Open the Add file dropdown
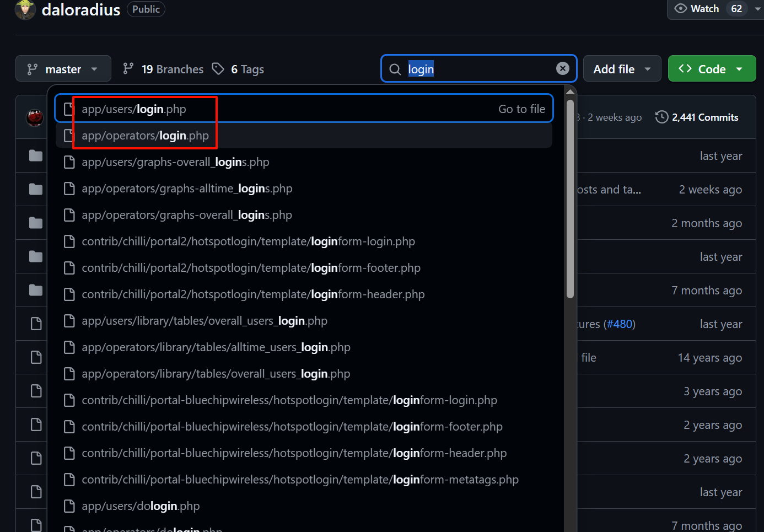The height and width of the screenshot is (532, 764). pyautogui.click(x=622, y=69)
